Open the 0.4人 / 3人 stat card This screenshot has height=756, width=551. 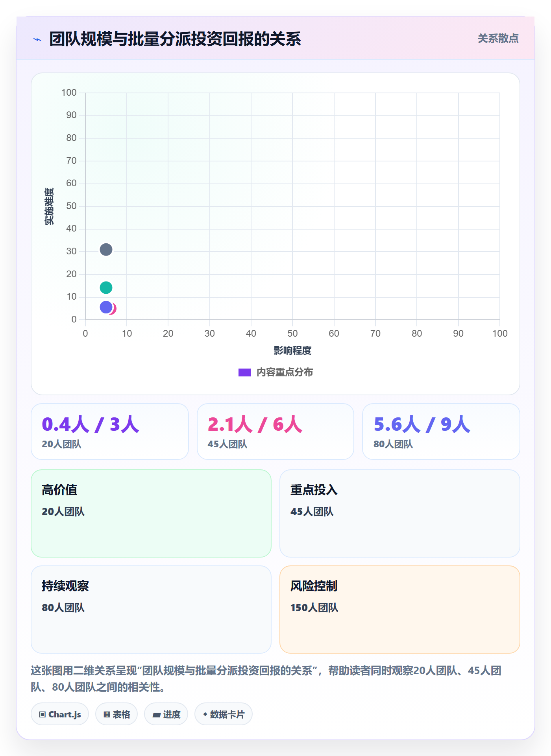click(110, 432)
